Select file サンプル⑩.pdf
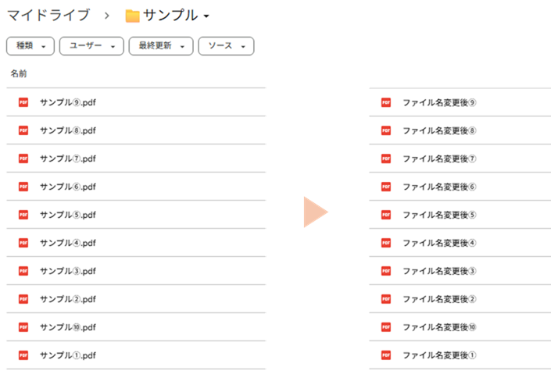 68,327
